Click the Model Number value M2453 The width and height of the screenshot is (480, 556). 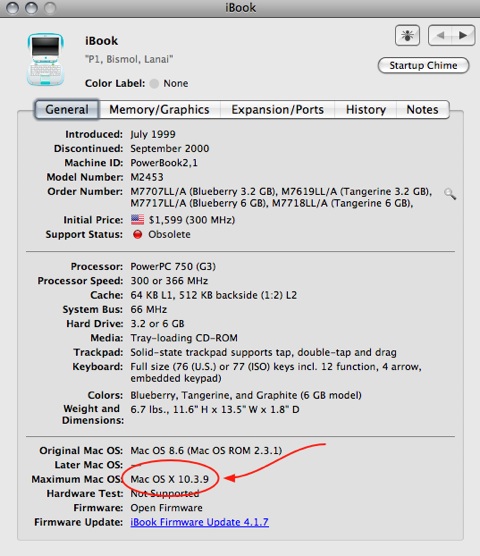[147, 177]
